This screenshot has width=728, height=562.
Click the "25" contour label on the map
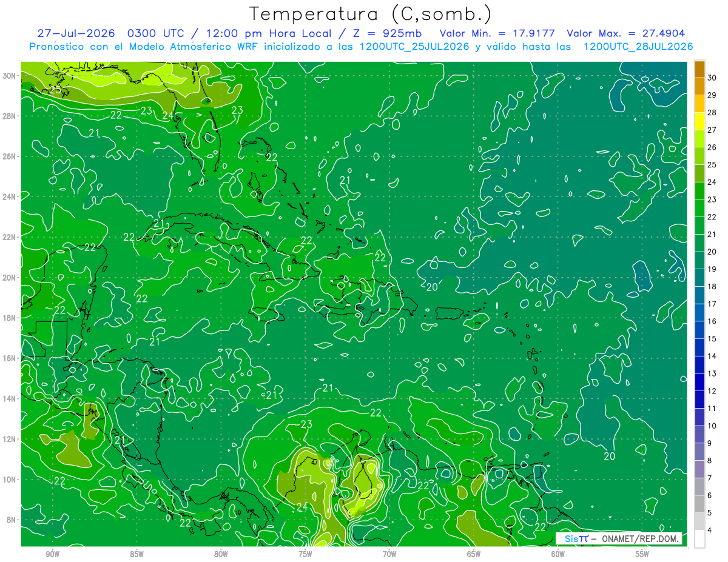[x=55, y=90]
